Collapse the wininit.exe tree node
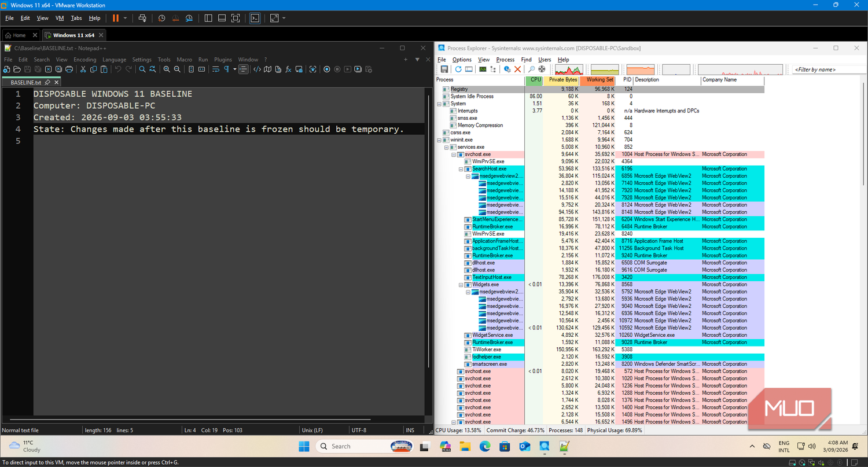 tap(440, 140)
